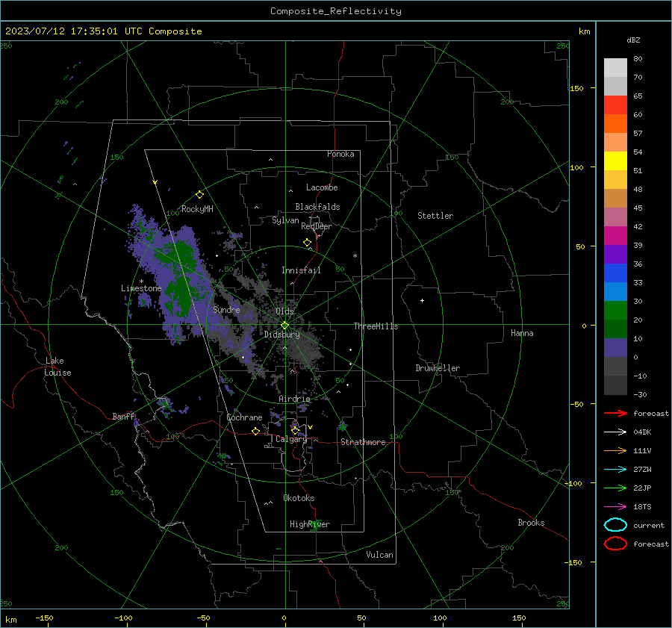Click the green 22JP arrow legend icon
672x628 pixels.
(x=615, y=488)
